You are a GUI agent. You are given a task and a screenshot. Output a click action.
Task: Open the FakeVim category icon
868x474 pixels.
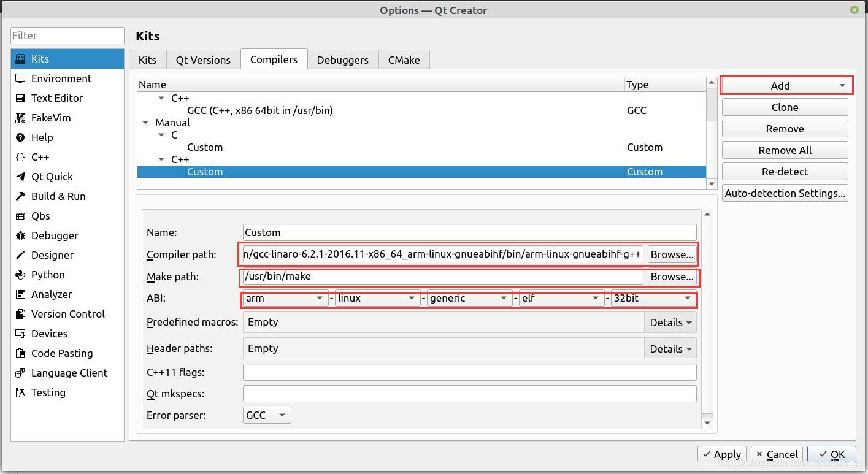pyautogui.click(x=20, y=118)
